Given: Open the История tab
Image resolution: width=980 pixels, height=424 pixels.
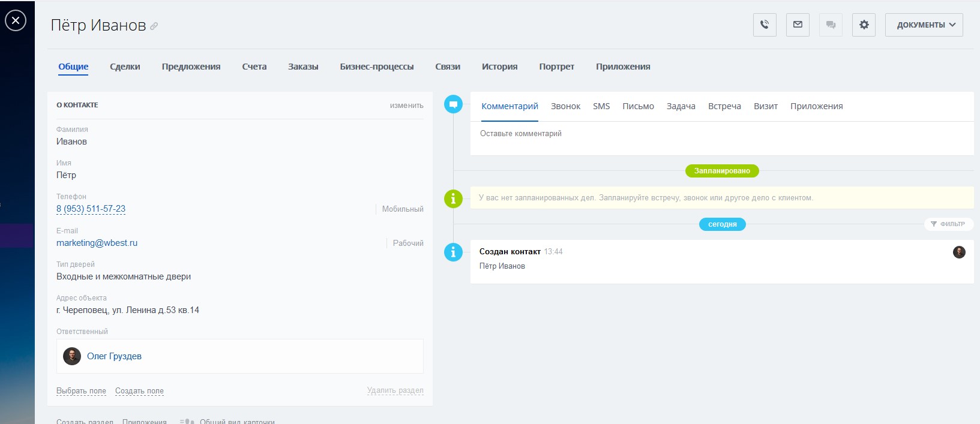Looking at the screenshot, I should (499, 67).
